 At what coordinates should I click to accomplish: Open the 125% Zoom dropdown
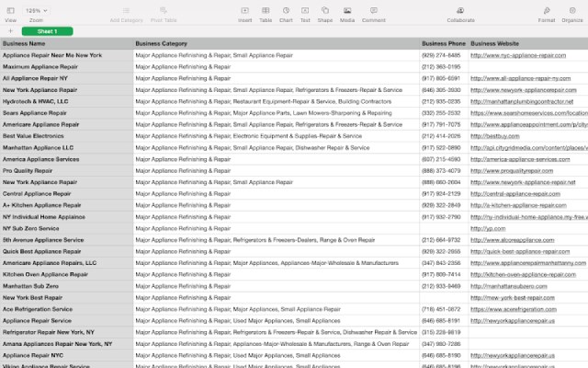[x=37, y=10]
